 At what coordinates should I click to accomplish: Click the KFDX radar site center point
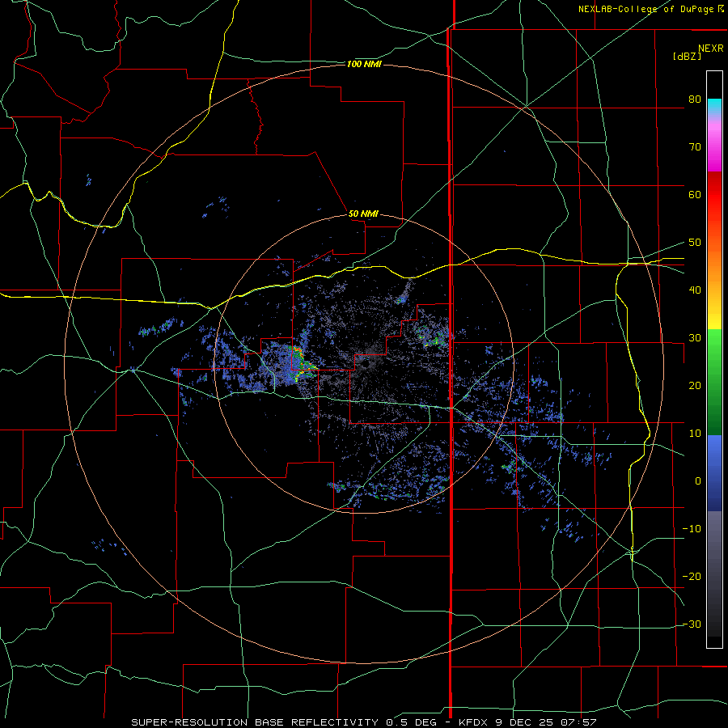[x=363, y=363]
